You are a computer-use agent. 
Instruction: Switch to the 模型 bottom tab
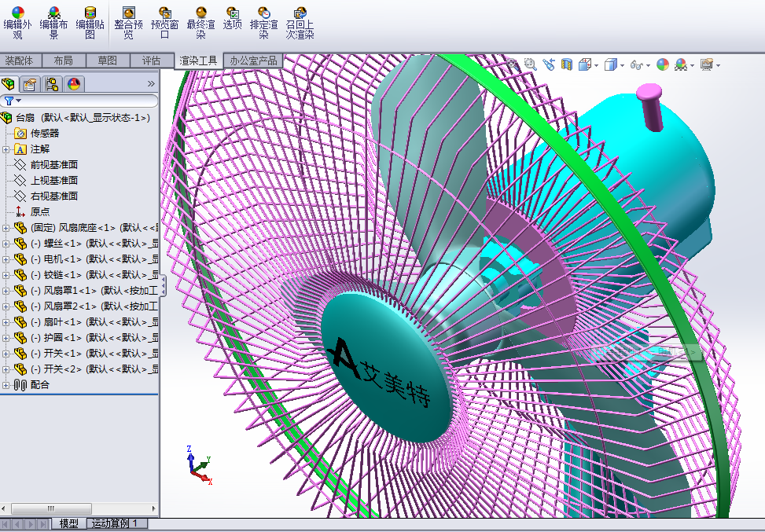(x=68, y=523)
